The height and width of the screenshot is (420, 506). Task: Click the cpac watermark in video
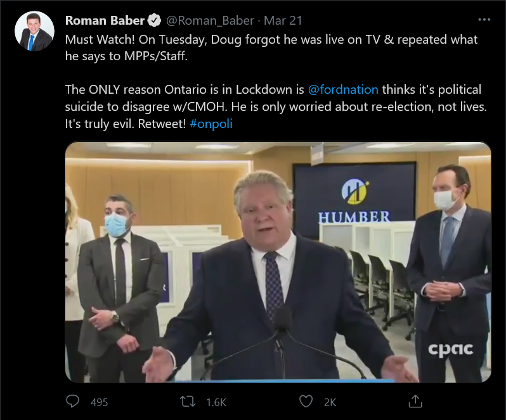pos(451,350)
